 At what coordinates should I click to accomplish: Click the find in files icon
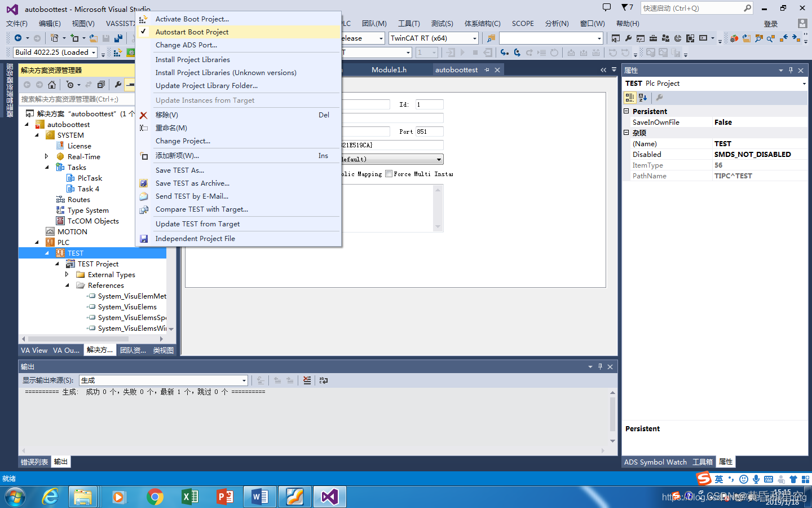tap(491, 38)
